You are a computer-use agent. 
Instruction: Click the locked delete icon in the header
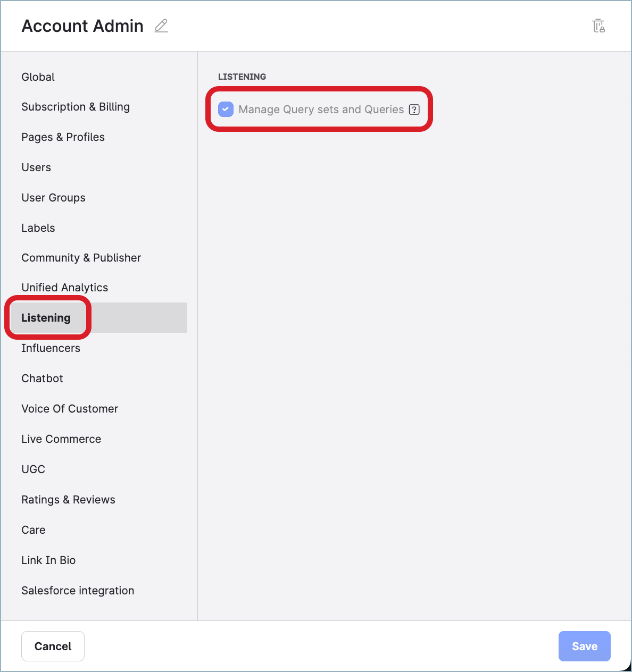click(598, 26)
